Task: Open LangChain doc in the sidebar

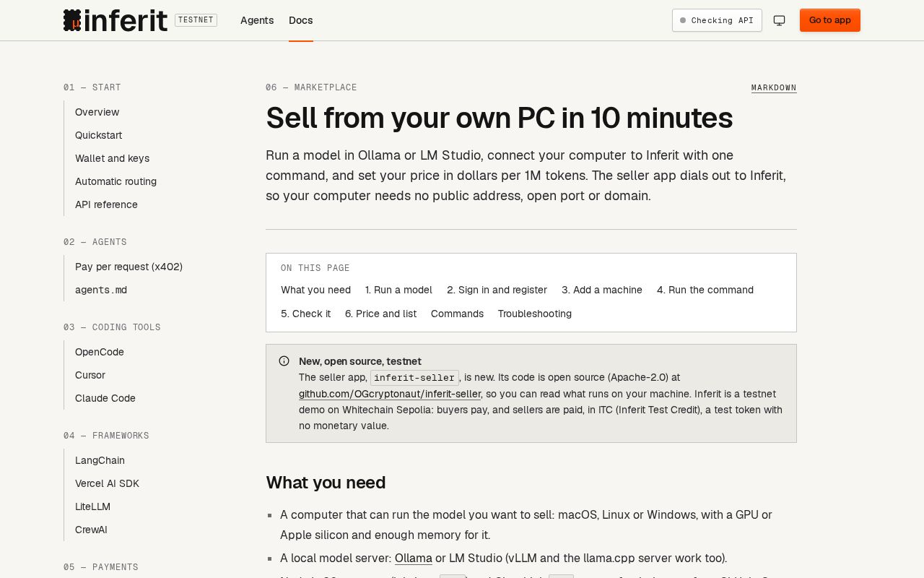Action: [x=100, y=460]
